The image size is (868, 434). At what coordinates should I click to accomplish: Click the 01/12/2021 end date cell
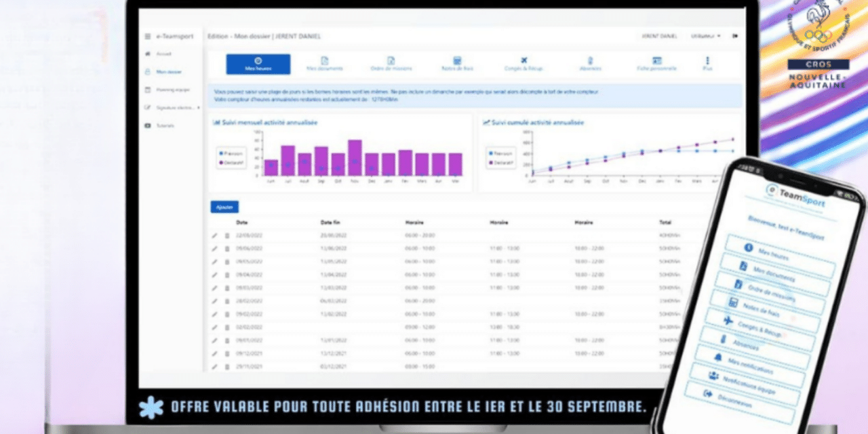[334, 366]
